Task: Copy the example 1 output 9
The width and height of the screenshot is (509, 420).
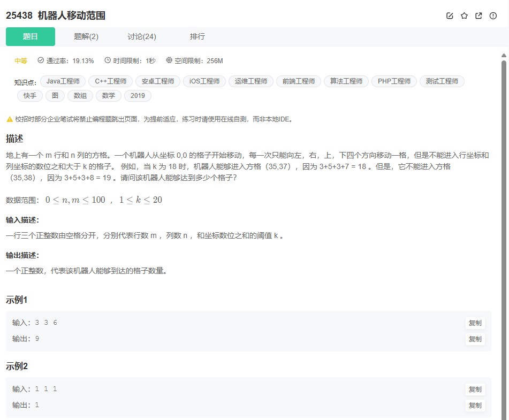Action: click(475, 339)
